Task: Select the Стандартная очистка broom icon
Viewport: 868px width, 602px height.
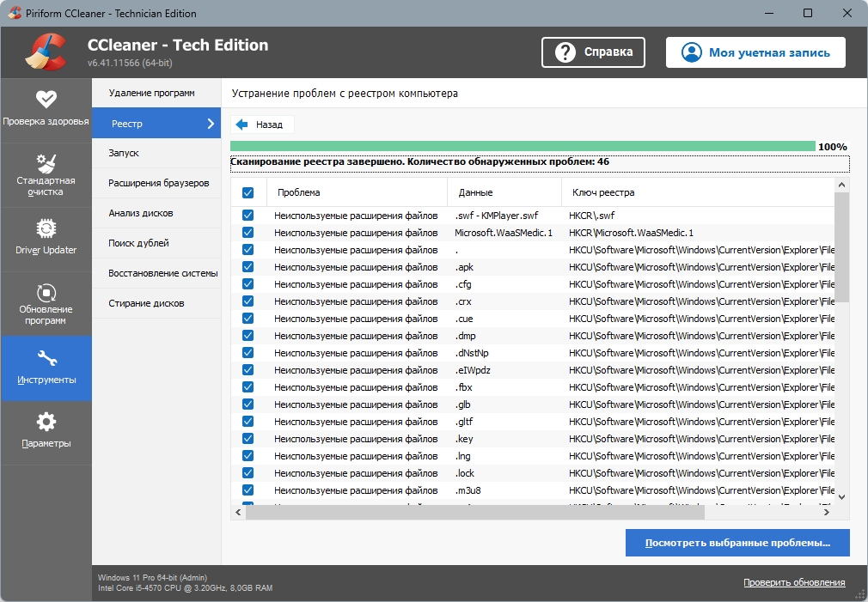Action: click(x=46, y=163)
